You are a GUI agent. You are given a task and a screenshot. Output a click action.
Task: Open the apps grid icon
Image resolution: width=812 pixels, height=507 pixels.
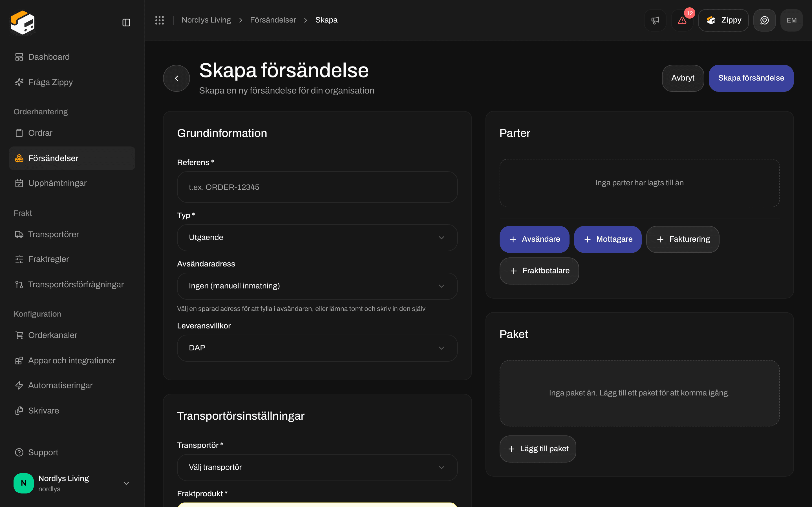pyautogui.click(x=159, y=20)
